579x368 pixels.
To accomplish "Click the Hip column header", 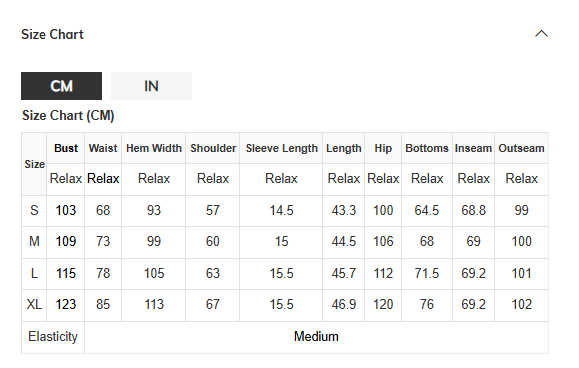I will [383, 148].
